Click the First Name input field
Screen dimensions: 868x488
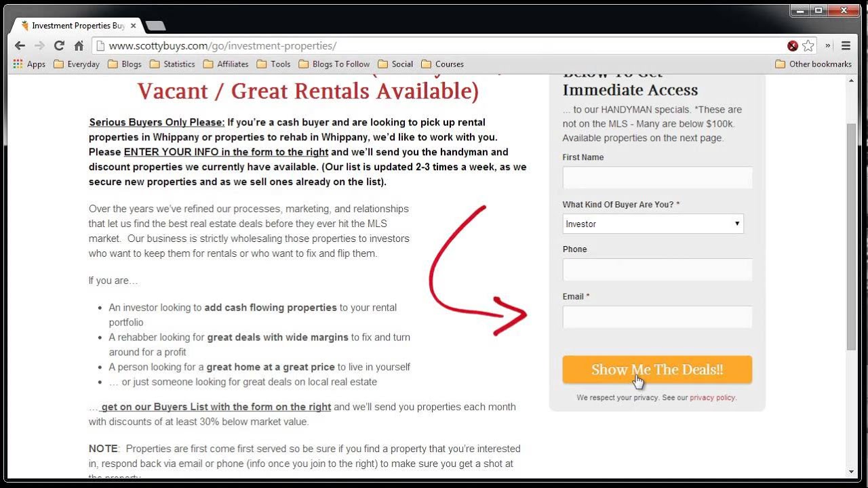click(657, 178)
